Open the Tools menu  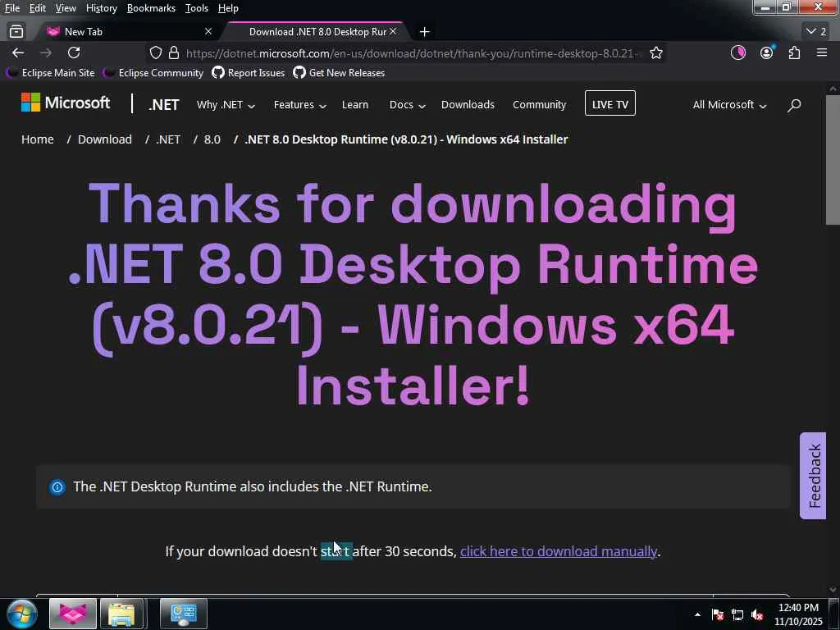[x=196, y=8]
